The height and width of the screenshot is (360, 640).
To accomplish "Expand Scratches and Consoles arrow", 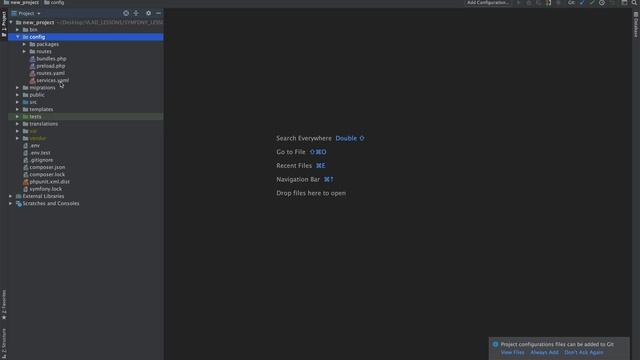I will (x=11, y=203).
